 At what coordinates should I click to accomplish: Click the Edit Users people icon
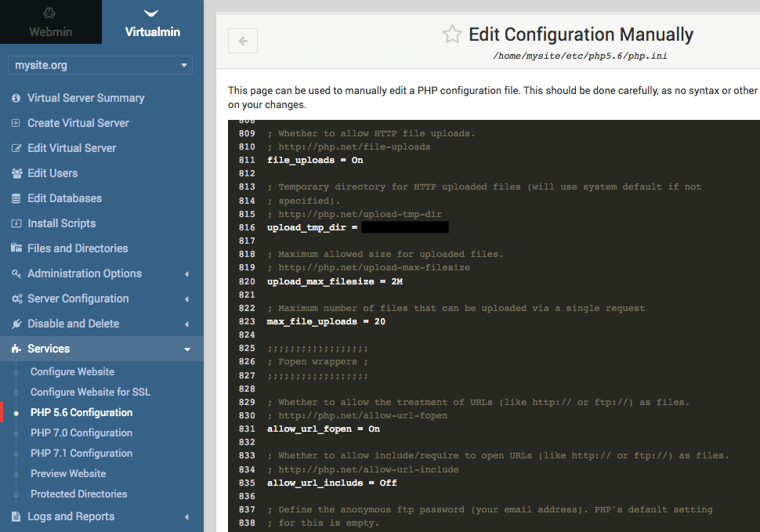coord(16,173)
